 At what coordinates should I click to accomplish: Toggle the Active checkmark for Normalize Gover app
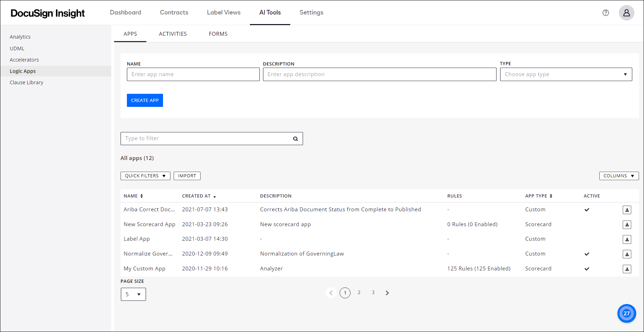pos(587,254)
